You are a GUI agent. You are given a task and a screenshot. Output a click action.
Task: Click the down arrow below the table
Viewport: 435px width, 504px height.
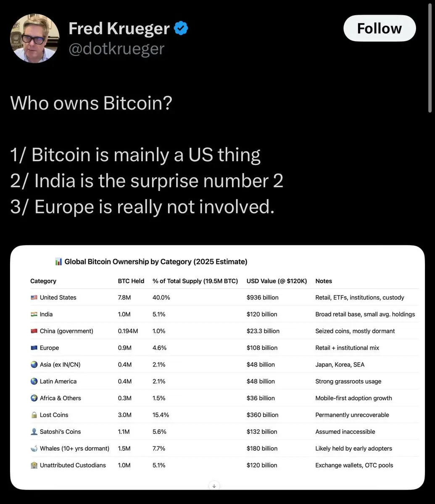214,486
